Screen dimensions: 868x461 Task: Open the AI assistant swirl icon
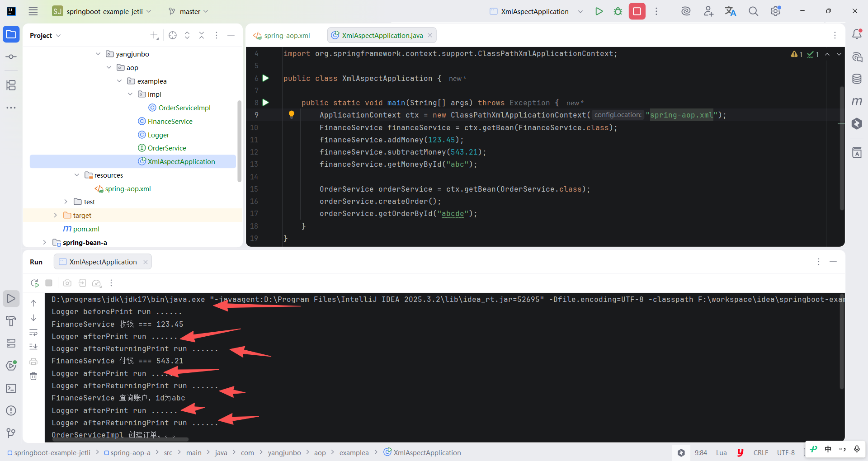686,11
